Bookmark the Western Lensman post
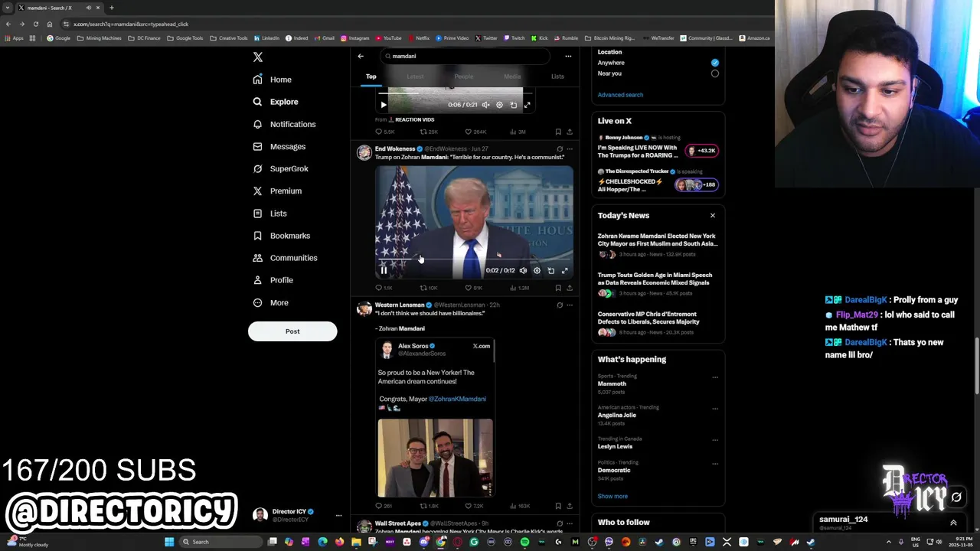Viewport: 980px width, 551px height. (x=558, y=506)
